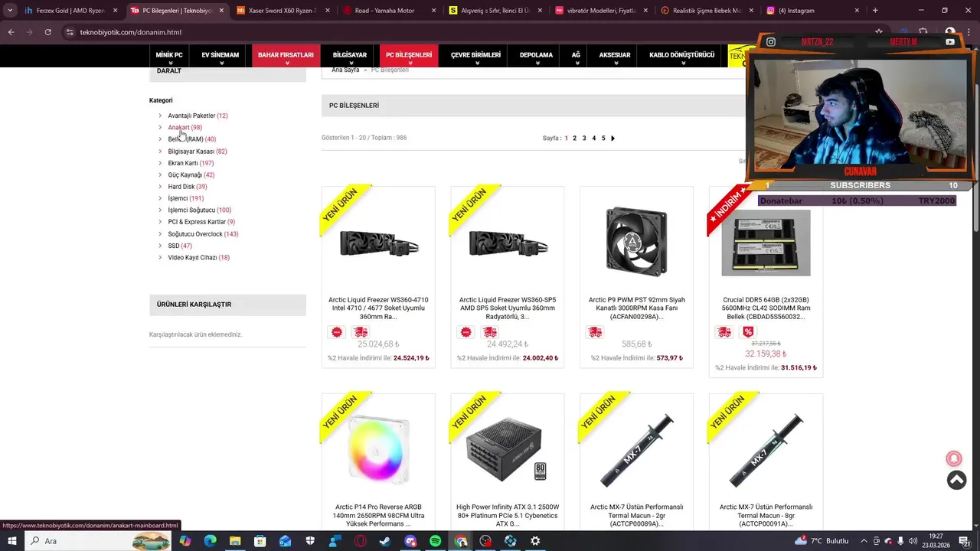
Task: Open the tab search dropdown arrow in Chrome
Action: pyautogui.click(x=9, y=11)
